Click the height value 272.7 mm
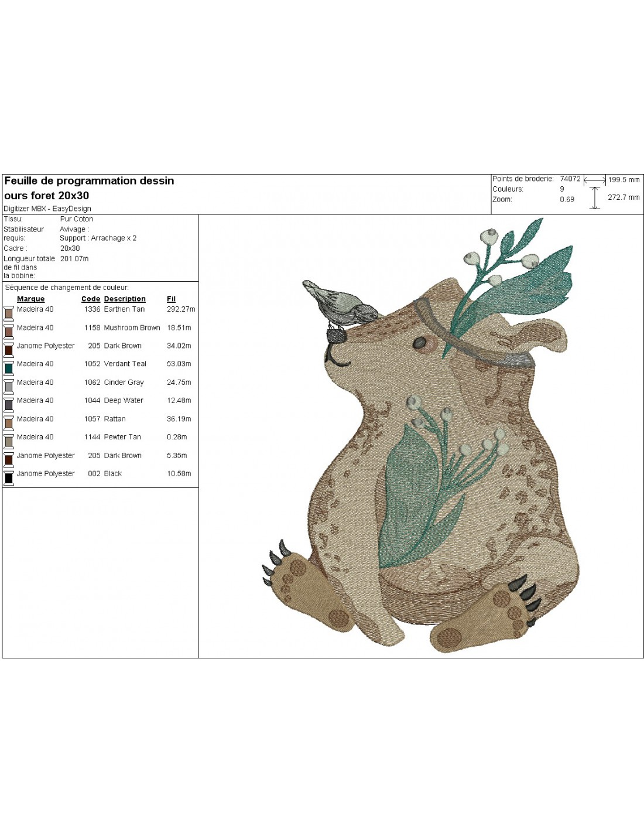This screenshot has width=644, height=833. pyautogui.click(x=624, y=197)
